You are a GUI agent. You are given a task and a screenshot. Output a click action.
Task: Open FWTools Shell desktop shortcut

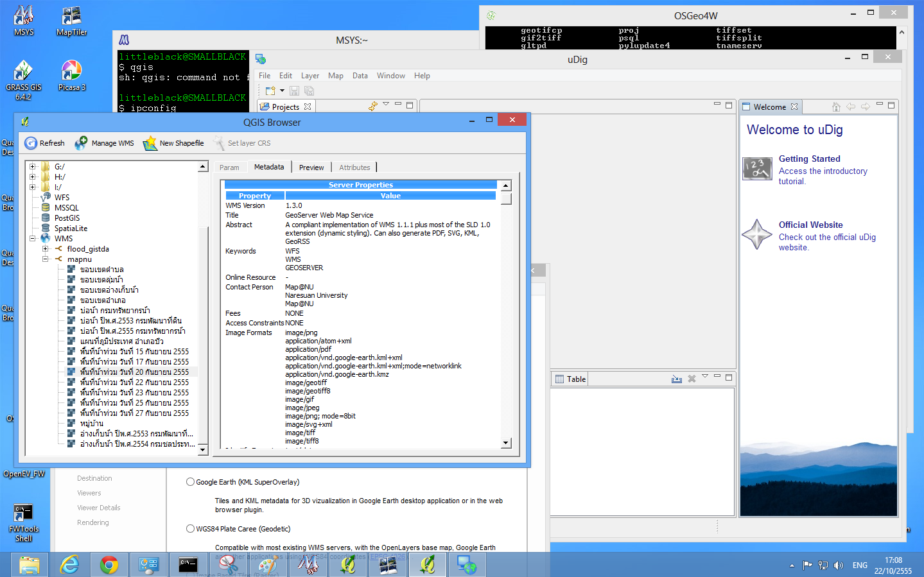coord(23,523)
